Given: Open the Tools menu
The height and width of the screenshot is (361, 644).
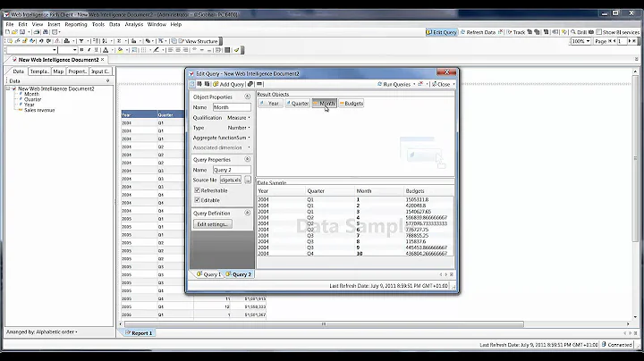Looking at the screenshot, I should [98, 24].
